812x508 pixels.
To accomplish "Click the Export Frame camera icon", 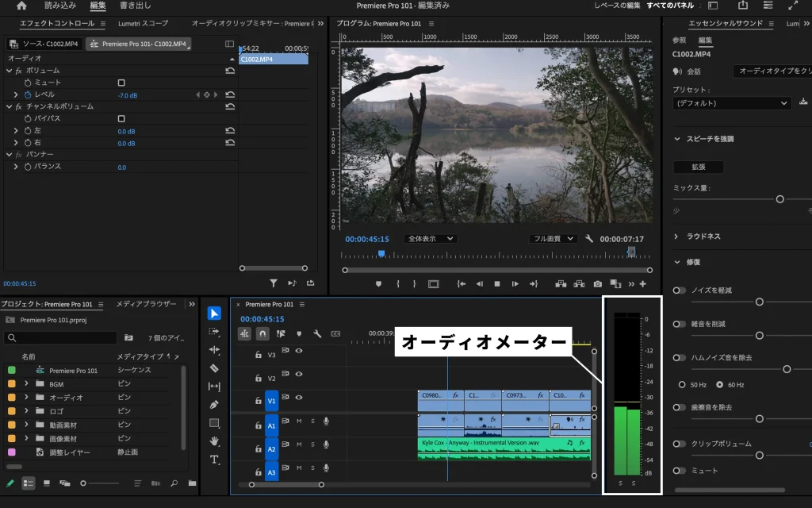I will click(x=597, y=283).
